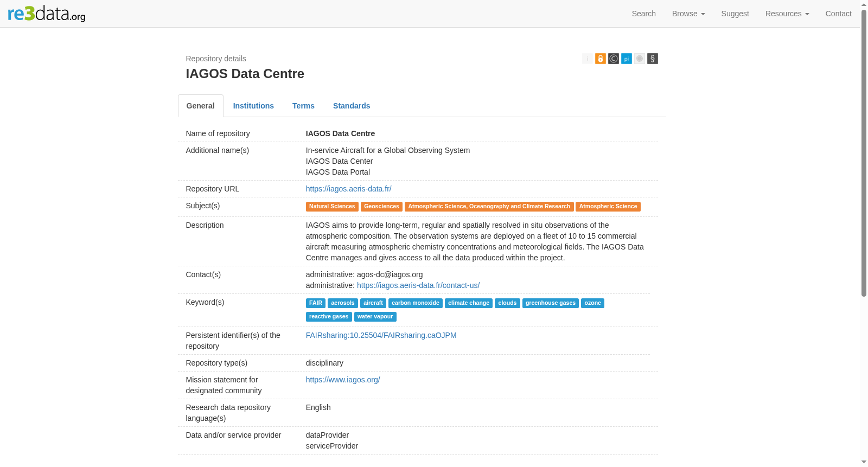868x467 pixels.
Task: Click the 'Repository type(s)' row label
Action: point(217,363)
